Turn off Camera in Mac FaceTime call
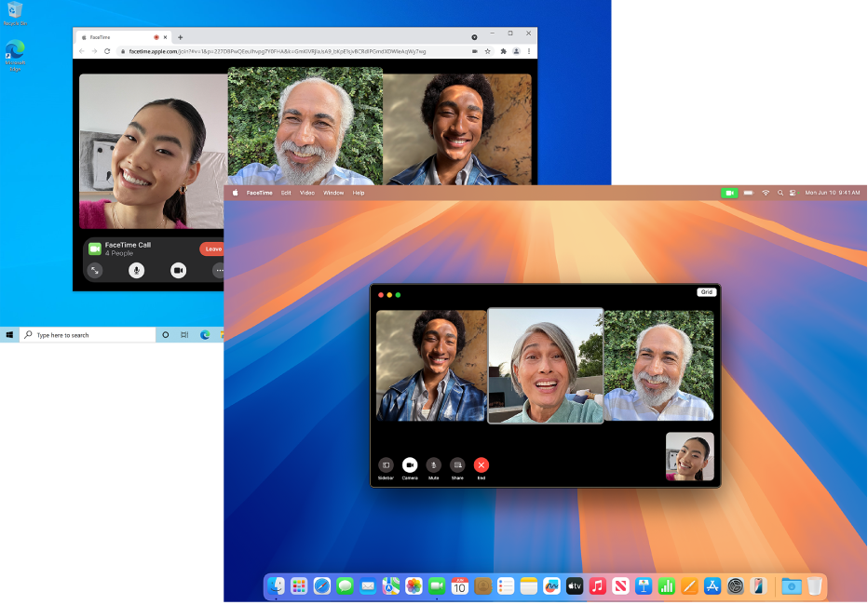This screenshot has height=605, width=868. [x=410, y=465]
